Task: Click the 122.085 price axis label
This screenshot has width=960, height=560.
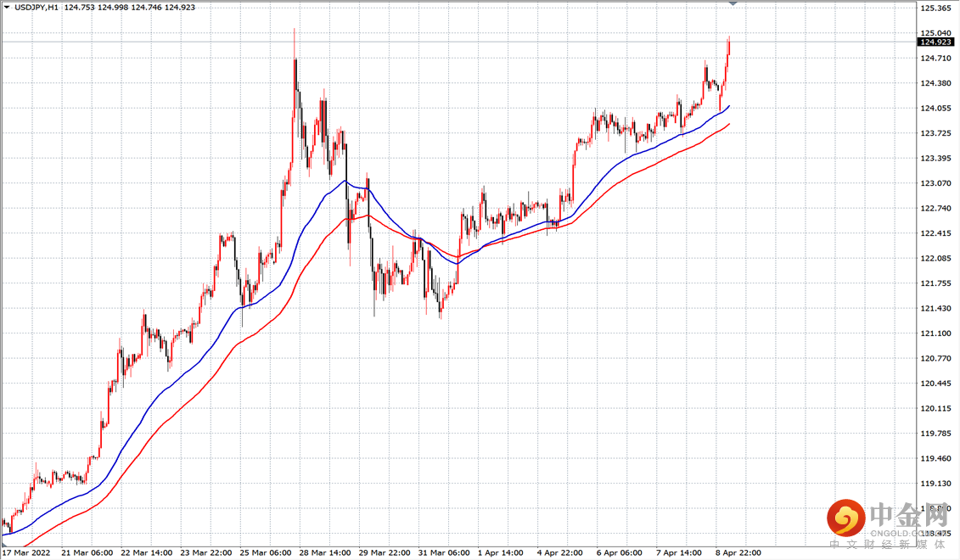Action: point(935,258)
